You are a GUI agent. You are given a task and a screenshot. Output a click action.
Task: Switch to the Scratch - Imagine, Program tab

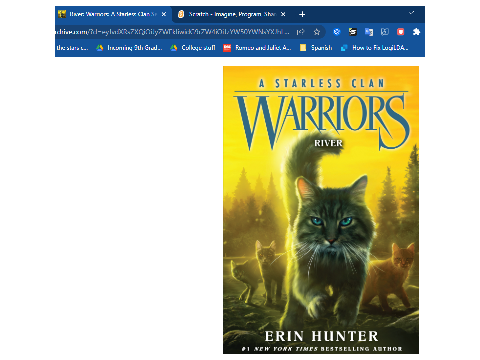click(232, 14)
